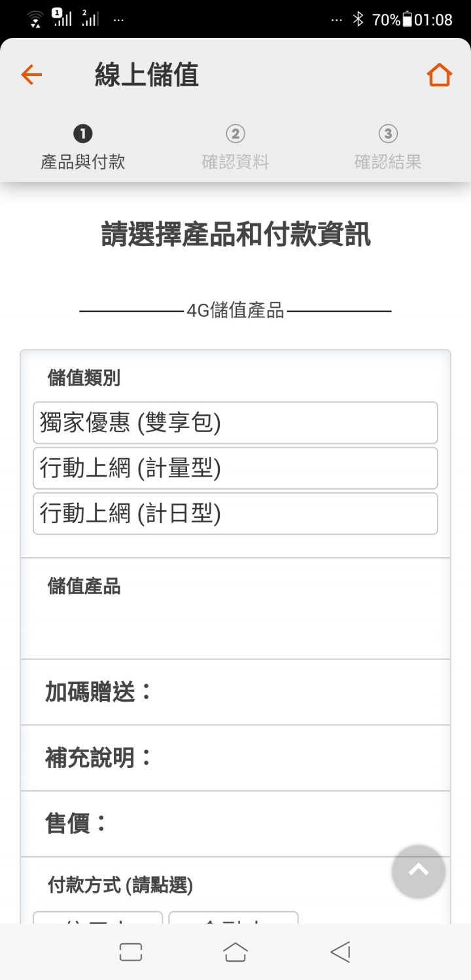Go to step 3 確認結果
Screen dimensions: 471x980
388,148
